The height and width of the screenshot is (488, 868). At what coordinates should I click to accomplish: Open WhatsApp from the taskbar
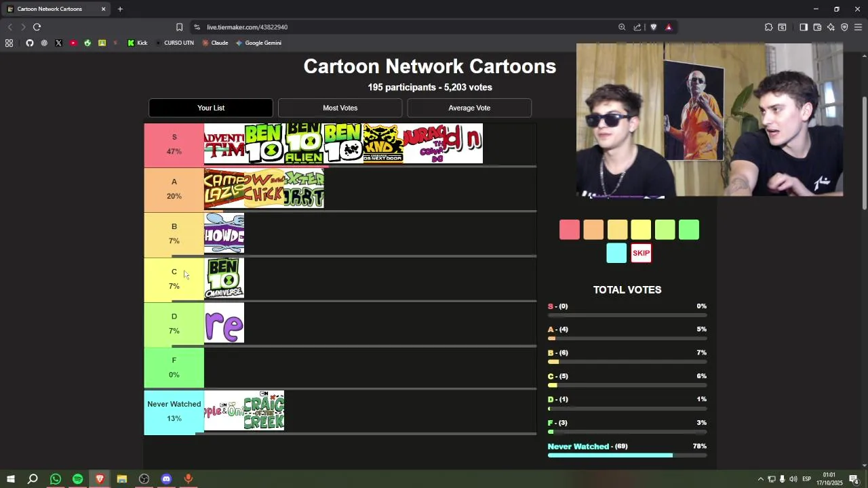[x=56, y=479]
